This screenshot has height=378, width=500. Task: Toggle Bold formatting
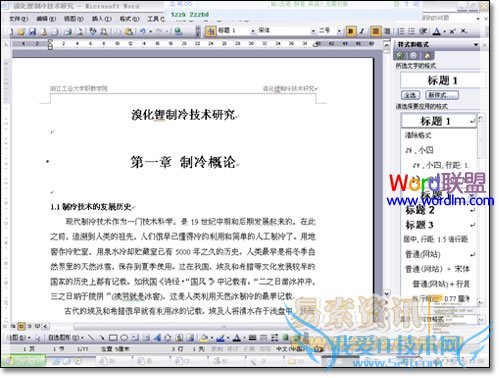pos(350,31)
